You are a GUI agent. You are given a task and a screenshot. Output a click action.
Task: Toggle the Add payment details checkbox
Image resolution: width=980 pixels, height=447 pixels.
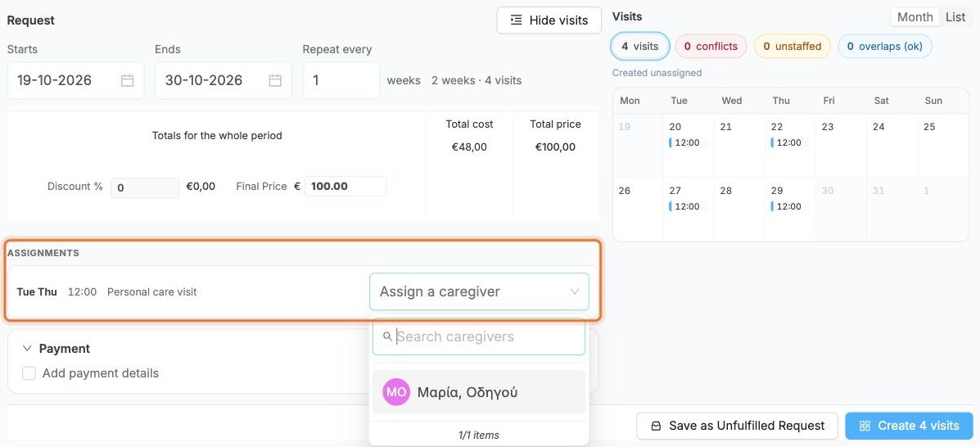tap(29, 373)
